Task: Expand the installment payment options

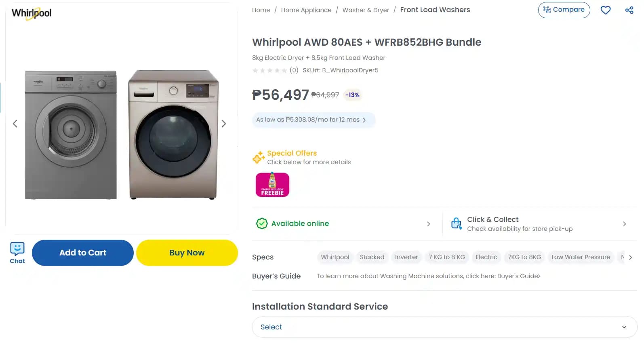Action: coord(314,120)
